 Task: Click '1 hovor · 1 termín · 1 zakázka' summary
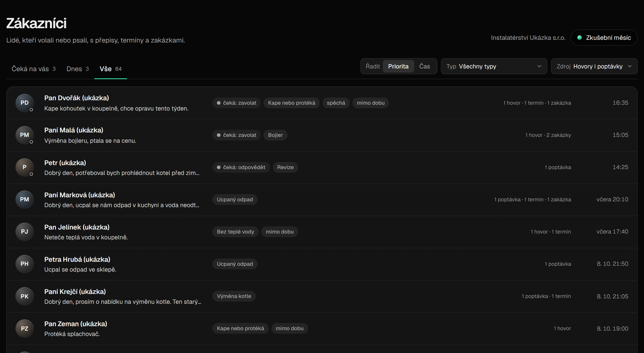click(x=537, y=103)
